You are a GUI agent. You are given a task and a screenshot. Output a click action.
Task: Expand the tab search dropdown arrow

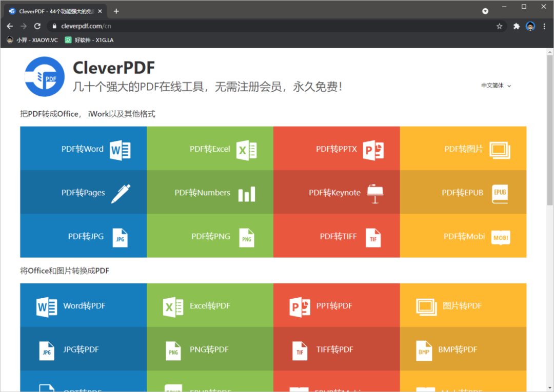(485, 11)
